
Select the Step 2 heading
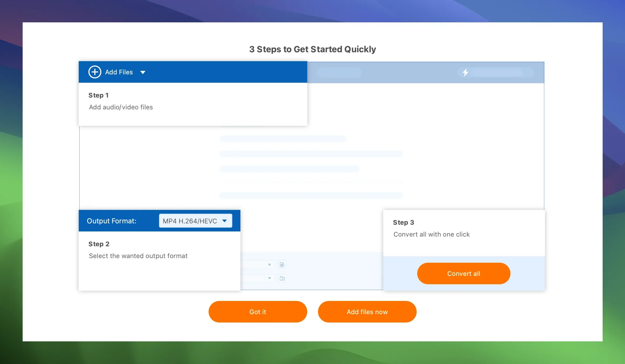coord(99,244)
